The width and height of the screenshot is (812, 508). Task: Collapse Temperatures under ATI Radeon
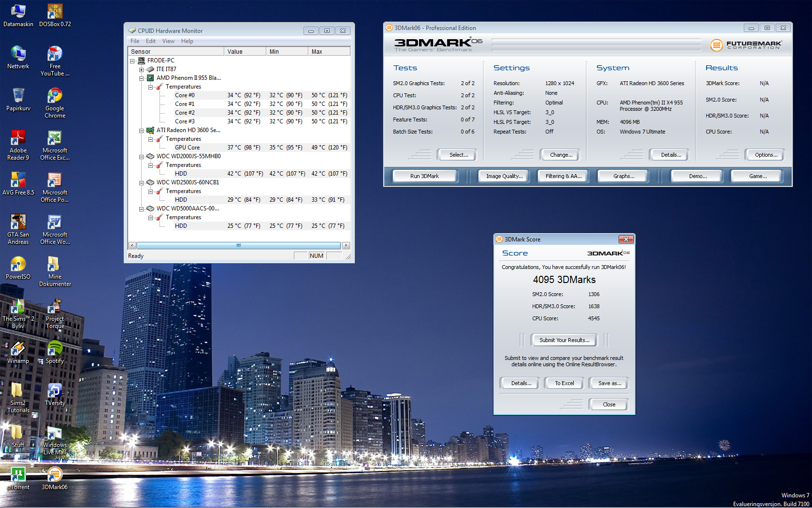(x=151, y=139)
